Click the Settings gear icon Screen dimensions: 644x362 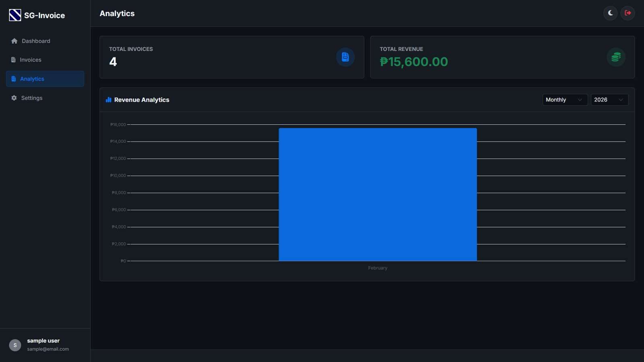tap(14, 98)
